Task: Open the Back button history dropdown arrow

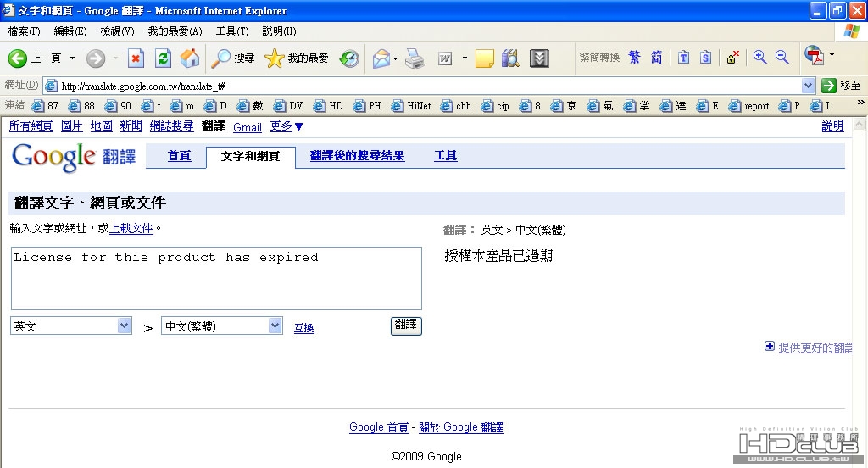Action: [72, 58]
